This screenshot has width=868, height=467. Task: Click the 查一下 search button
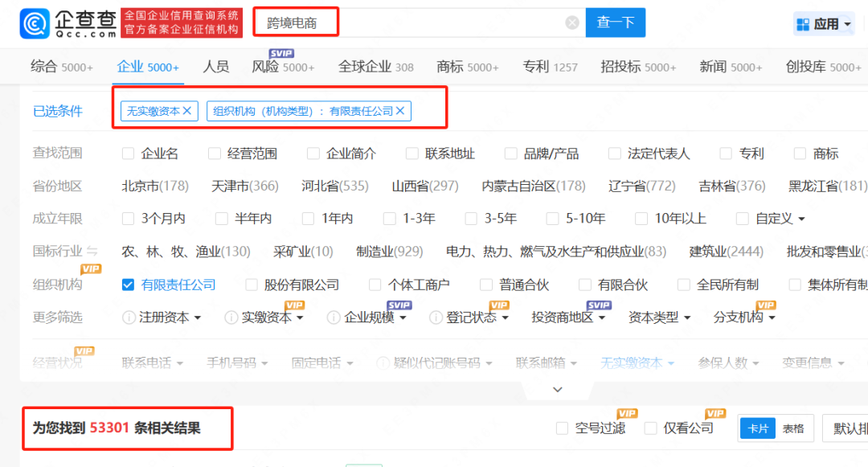(x=615, y=22)
